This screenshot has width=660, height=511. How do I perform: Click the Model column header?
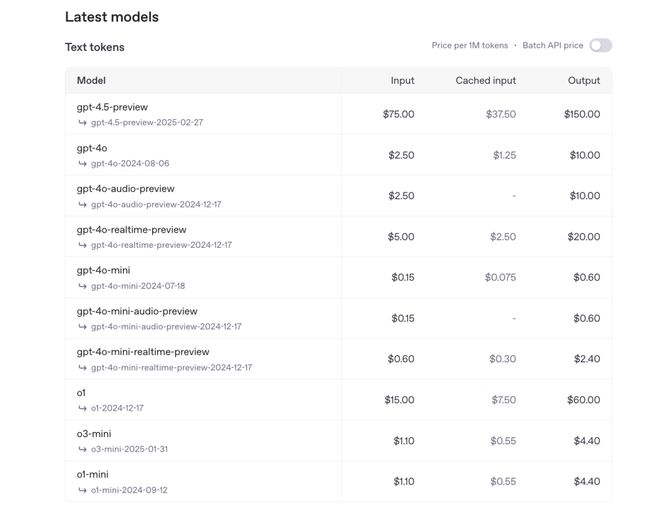coord(91,80)
